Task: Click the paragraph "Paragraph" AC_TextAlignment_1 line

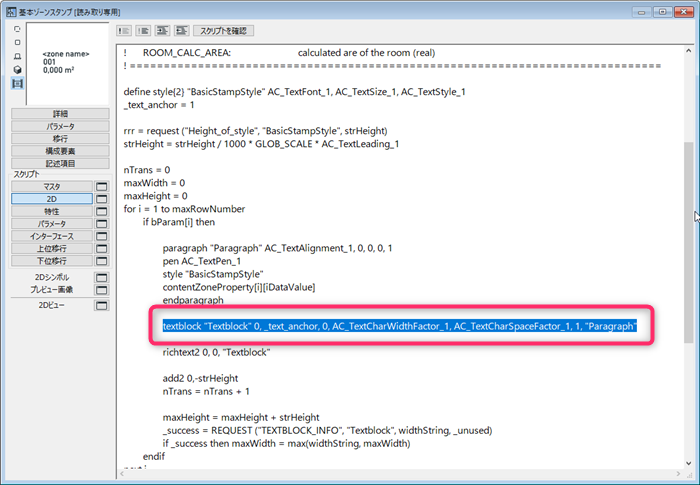Action: (278, 248)
